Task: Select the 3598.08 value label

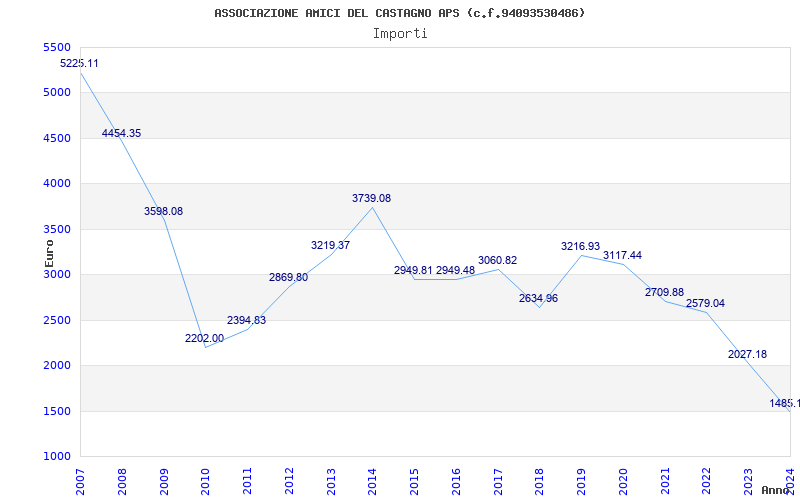Action: pyautogui.click(x=163, y=211)
